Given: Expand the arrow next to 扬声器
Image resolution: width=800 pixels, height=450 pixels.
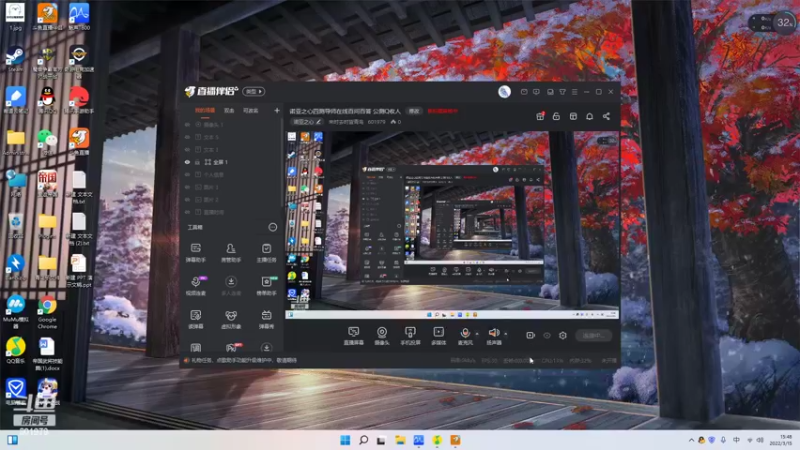Looking at the screenshot, I should point(506,334).
